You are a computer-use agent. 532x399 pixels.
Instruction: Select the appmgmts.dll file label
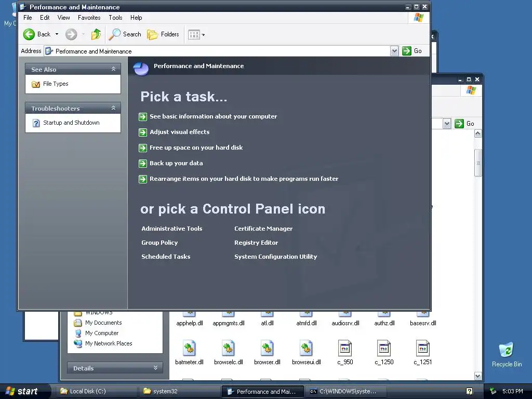229,323
